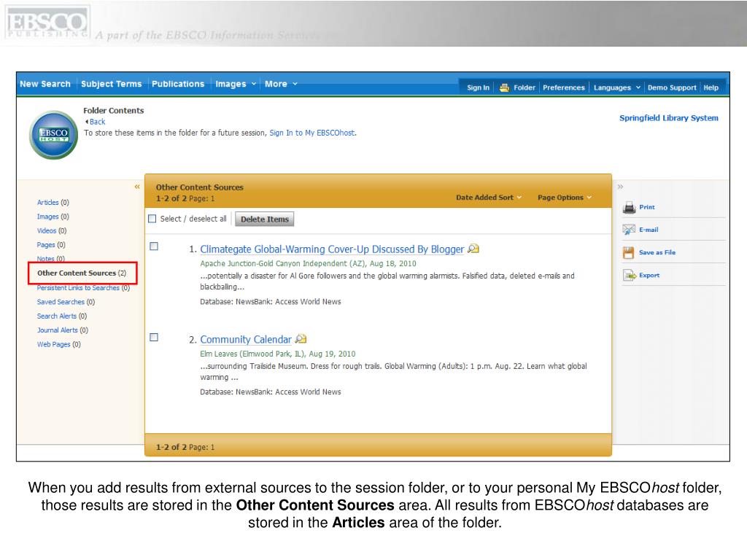Image resolution: width=747 pixels, height=560 pixels.
Task: Click the Elm Leaves (Elmwood Park, IL) source line
Action: pyautogui.click(x=278, y=354)
